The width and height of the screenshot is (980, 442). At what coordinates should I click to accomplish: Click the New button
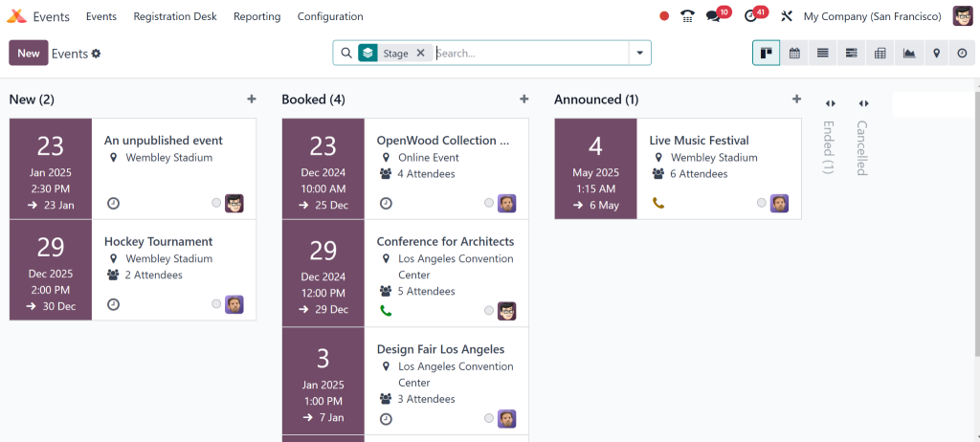pos(29,54)
